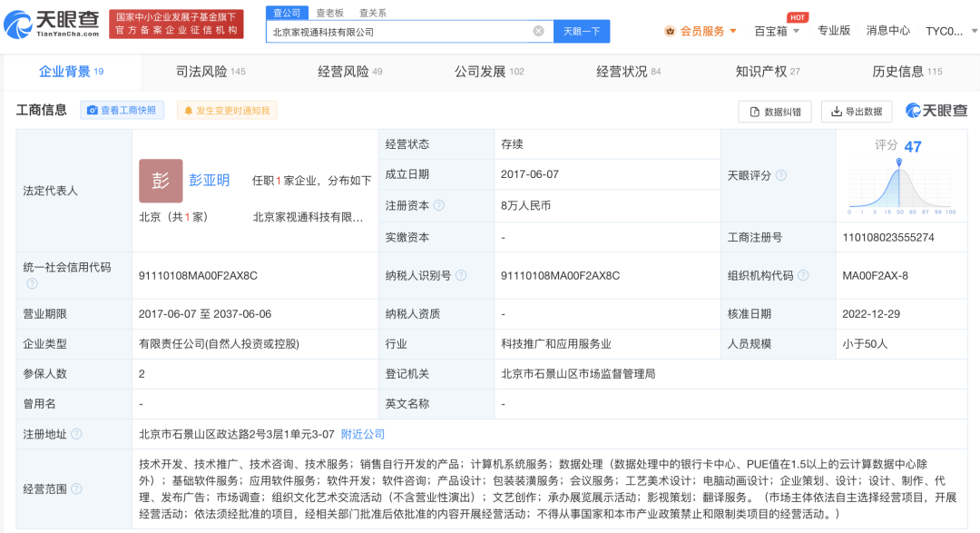
Task: Click the organization code MA00F2AX-8
Action: 875,275
